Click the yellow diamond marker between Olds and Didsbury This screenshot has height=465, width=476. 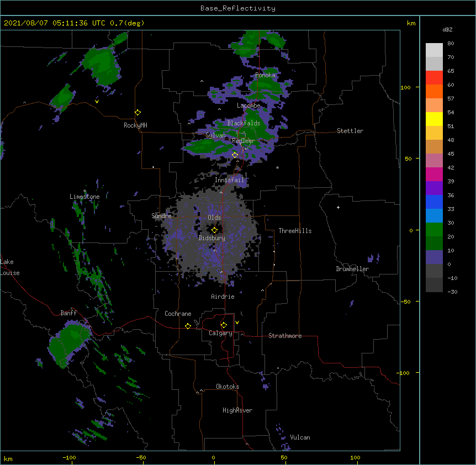click(x=214, y=230)
